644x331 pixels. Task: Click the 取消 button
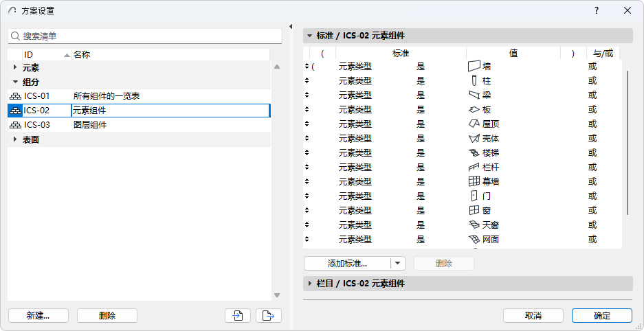(x=533, y=316)
